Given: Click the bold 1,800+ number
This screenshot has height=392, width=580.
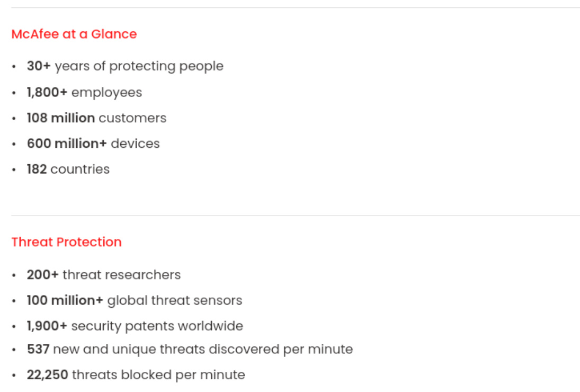Looking at the screenshot, I should pos(47,92).
